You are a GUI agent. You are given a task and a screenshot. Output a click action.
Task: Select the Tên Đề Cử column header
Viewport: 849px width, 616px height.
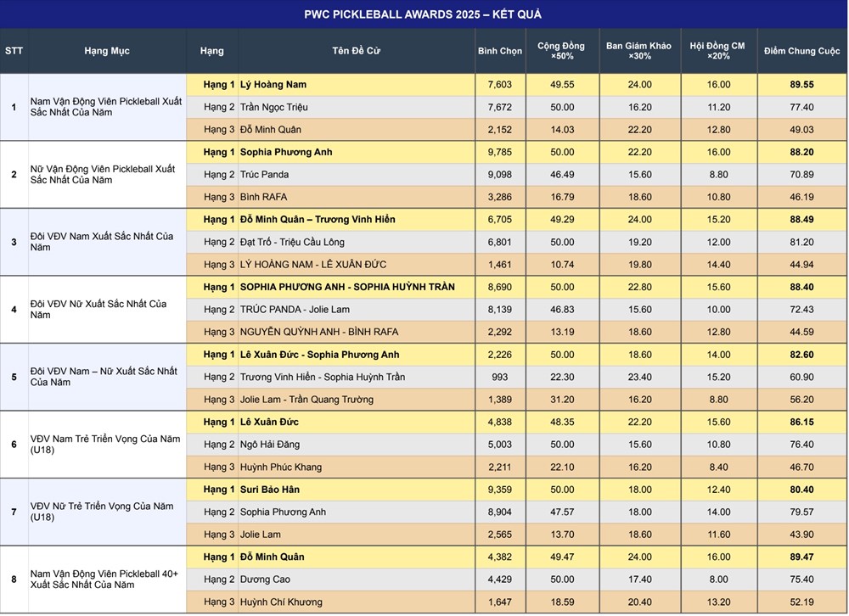coord(356,51)
